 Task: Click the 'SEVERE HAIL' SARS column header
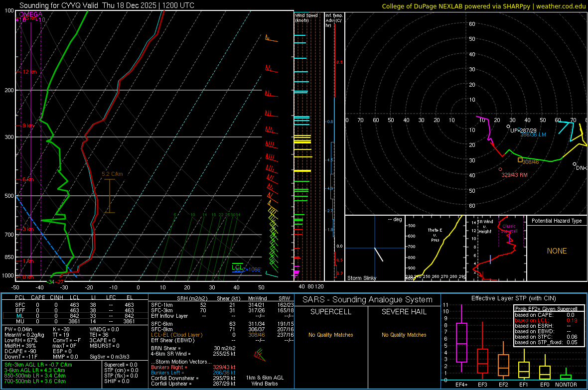pyautogui.click(x=404, y=312)
